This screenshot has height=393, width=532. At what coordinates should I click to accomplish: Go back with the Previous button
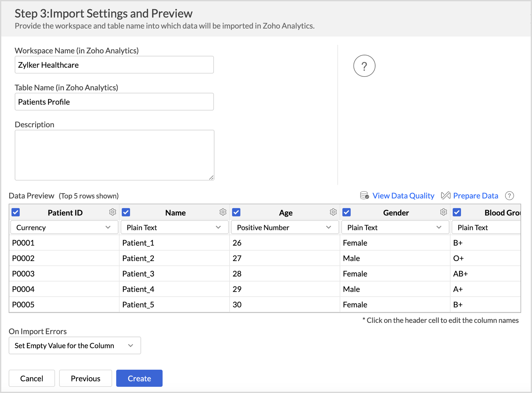pos(85,378)
